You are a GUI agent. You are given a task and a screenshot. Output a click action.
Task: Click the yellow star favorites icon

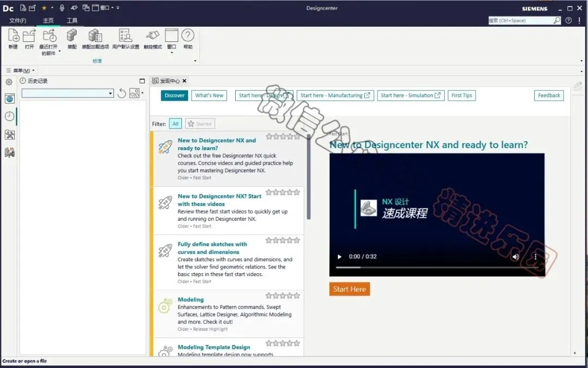click(44, 8)
